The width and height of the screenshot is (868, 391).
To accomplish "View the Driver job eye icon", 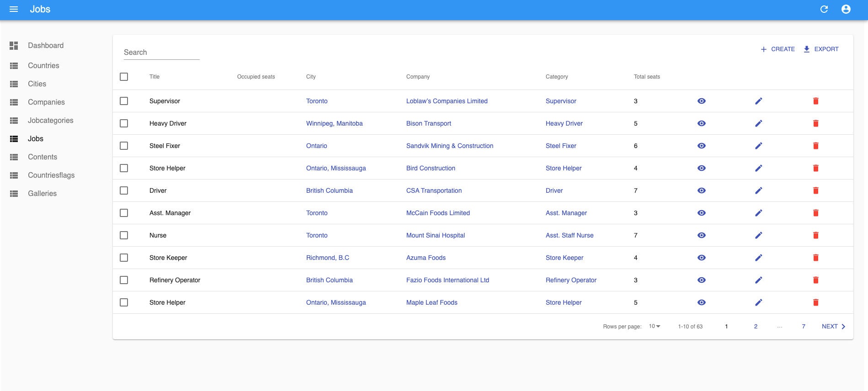I will (702, 190).
